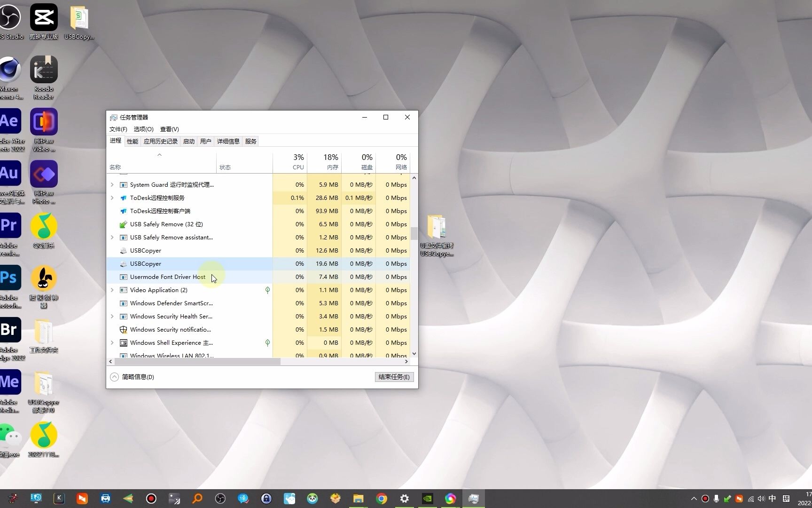Open the 选项(O) menu
Screen dimensions: 812x508
pos(144,129)
